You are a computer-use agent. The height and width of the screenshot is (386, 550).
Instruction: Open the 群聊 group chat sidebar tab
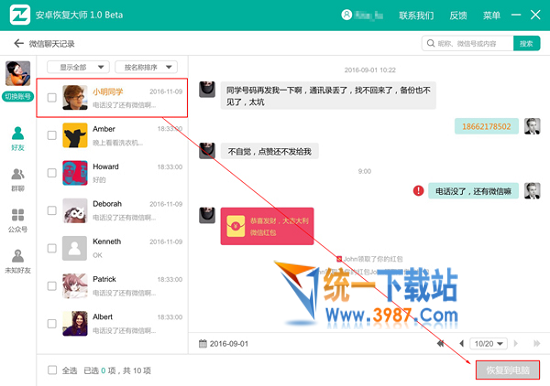pos(18,180)
